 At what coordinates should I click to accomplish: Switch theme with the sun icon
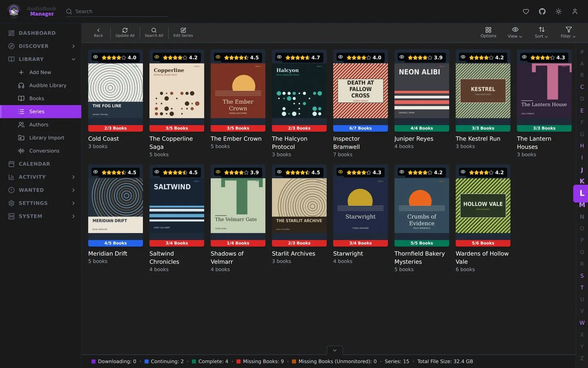559,11
